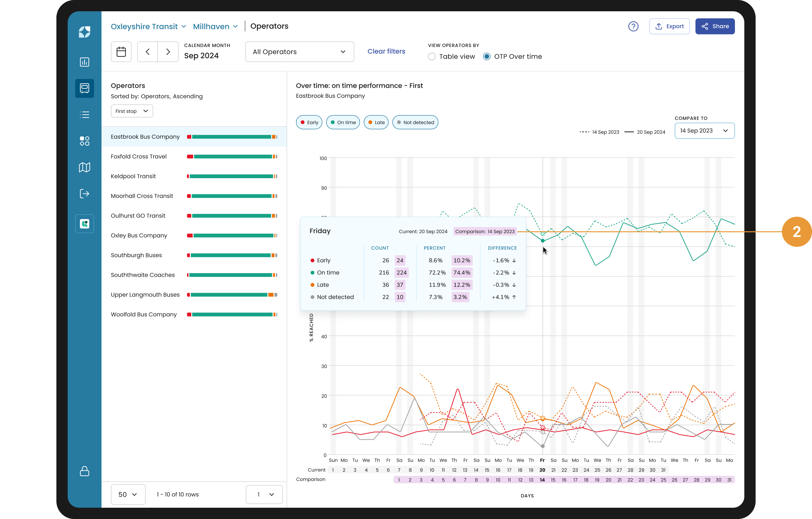Toggle the Early red legend chip

click(309, 123)
